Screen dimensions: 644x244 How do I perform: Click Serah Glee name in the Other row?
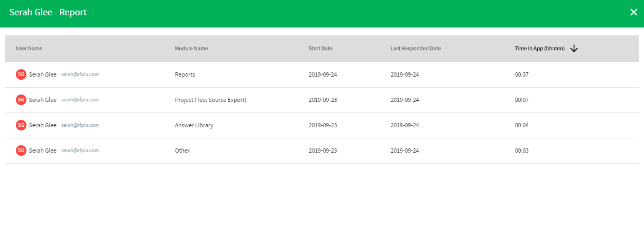click(x=43, y=151)
